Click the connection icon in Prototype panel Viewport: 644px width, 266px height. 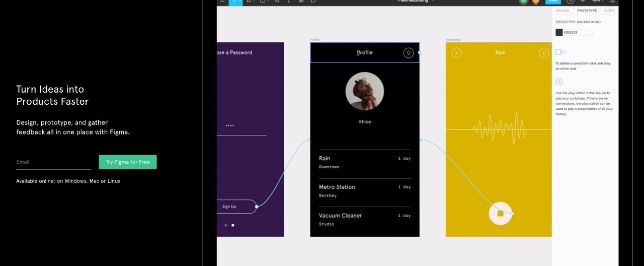coord(560,52)
